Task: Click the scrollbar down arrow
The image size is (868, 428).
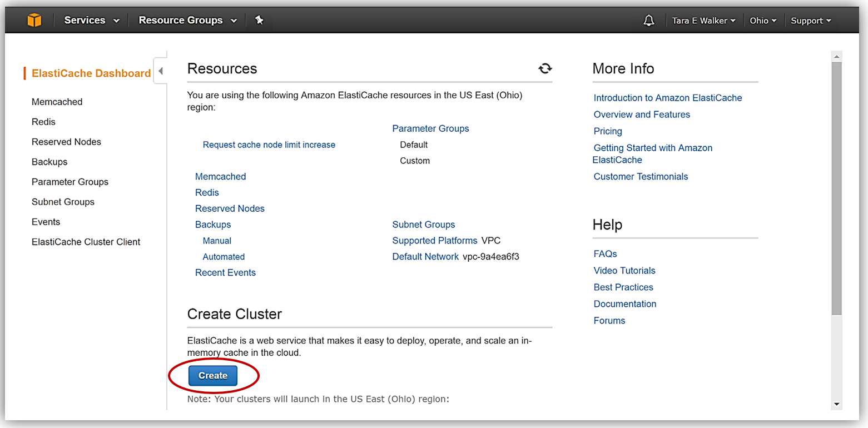Action: 837,404
